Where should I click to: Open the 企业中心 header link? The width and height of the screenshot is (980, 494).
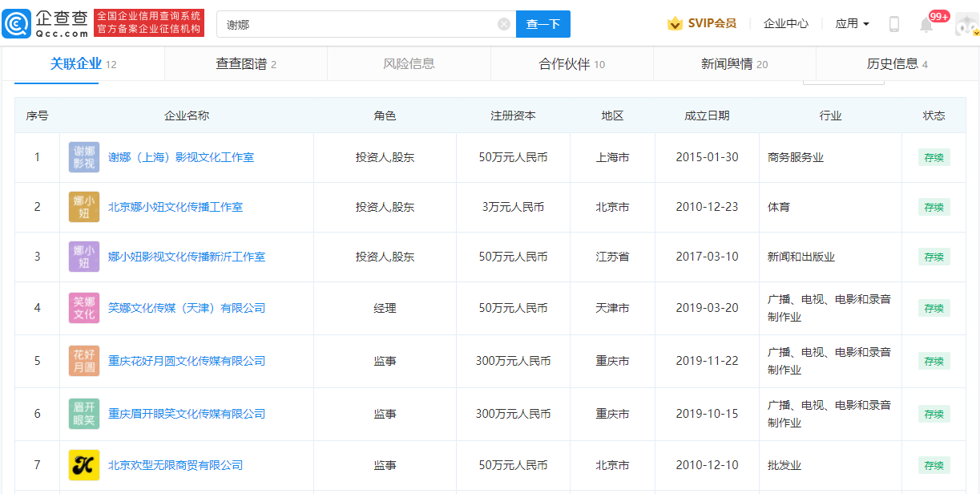click(786, 24)
